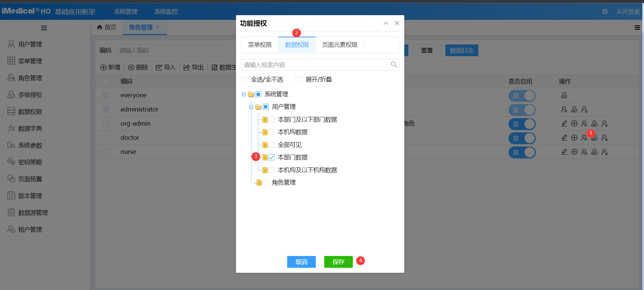
Task: Toggle 是否启用 switch for org-admin
Action: tap(522, 124)
